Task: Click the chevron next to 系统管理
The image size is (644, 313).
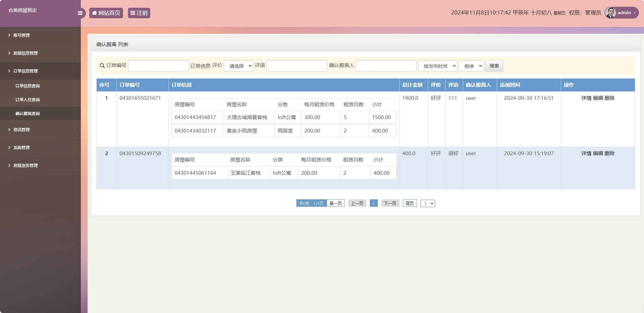Action: (x=75, y=147)
